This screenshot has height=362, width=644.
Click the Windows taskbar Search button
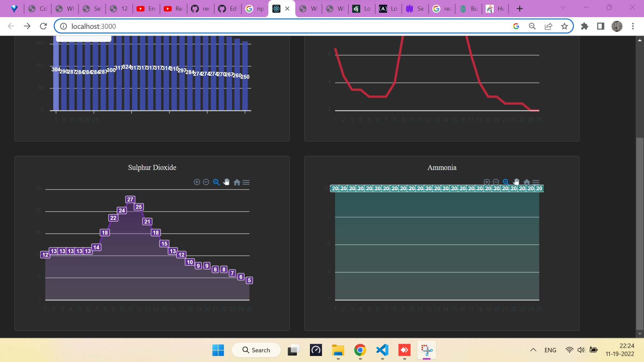256,350
